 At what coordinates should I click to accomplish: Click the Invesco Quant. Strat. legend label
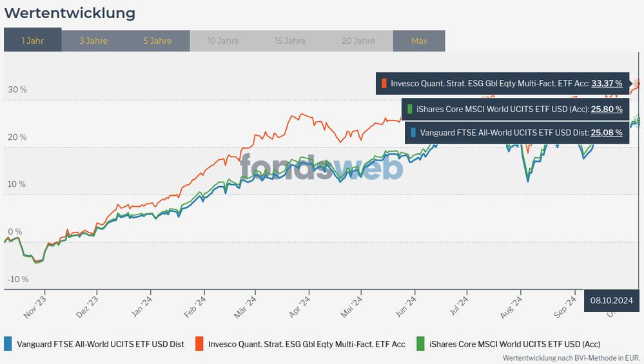pos(307,344)
